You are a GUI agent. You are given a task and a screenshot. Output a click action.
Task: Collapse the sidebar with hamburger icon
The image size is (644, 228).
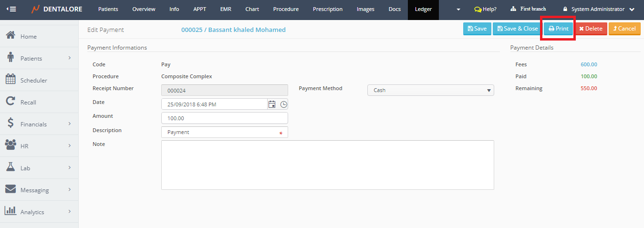pos(10,9)
